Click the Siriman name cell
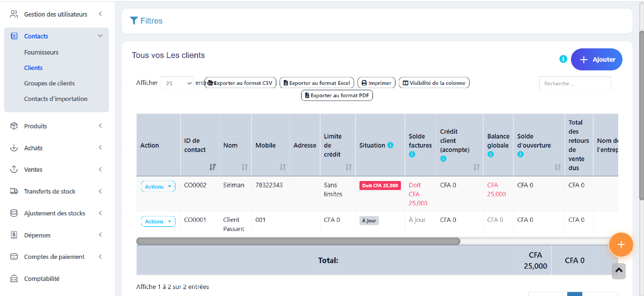This screenshot has width=644, height=296. [234, 185]
